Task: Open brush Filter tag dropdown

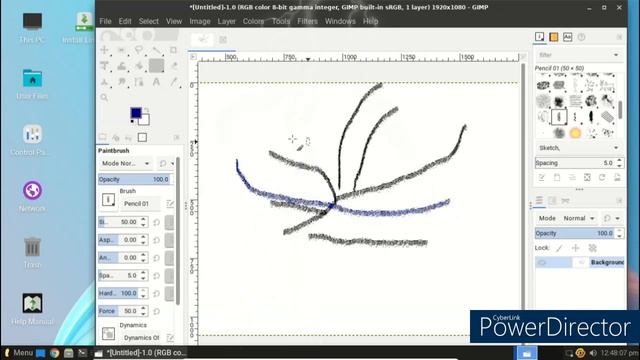Action: (x=579, y=55)
